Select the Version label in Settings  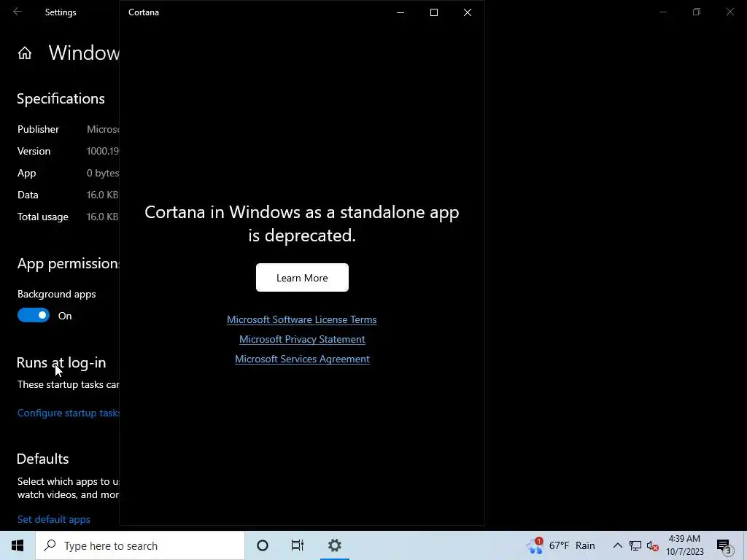click(34, 151)
